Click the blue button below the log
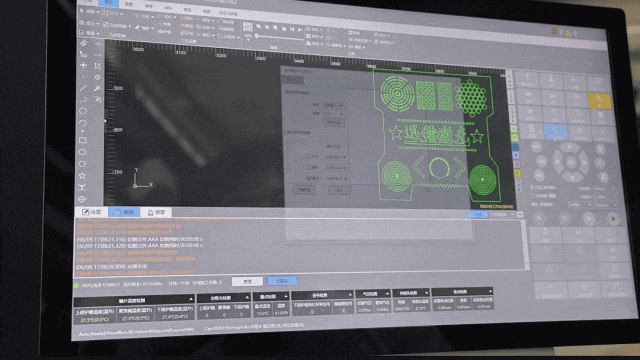 click(282, 281)
